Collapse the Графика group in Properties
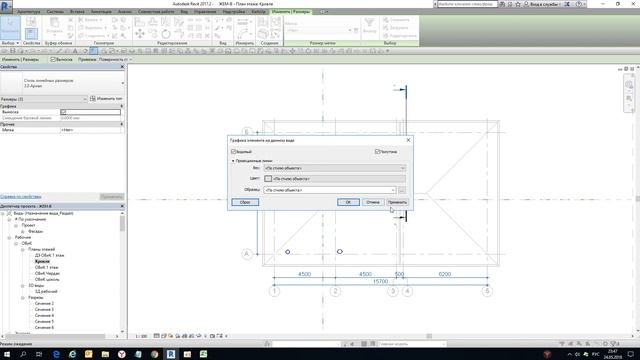The width and height of the screenshot is (640, 360). coord(122,106)
